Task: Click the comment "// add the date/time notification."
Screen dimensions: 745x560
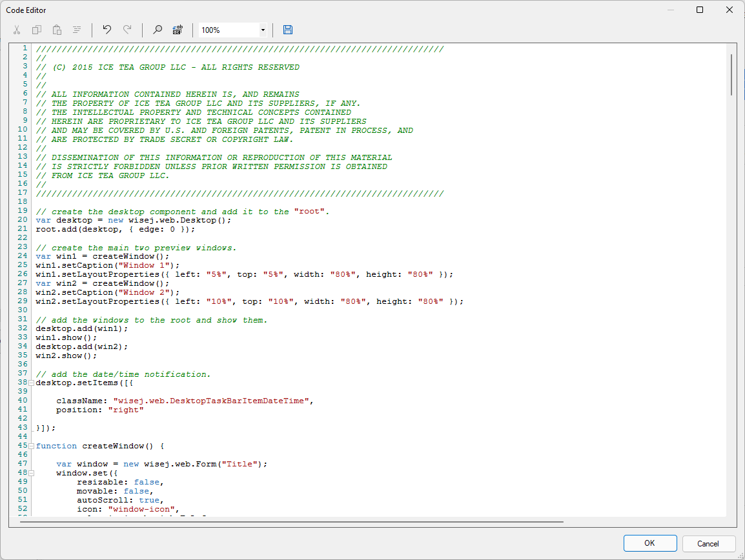Action: 123,374
